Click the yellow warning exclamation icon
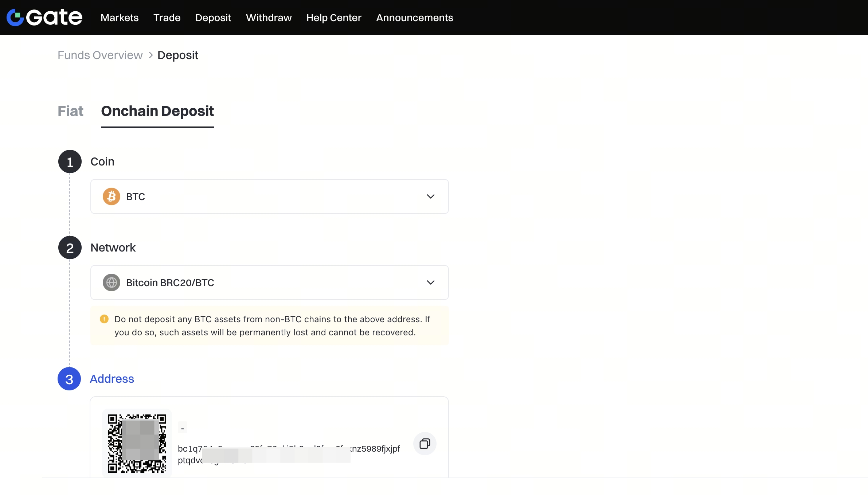Screen dimensions: 868x495 pyautogui.click(x=104, y=319)
